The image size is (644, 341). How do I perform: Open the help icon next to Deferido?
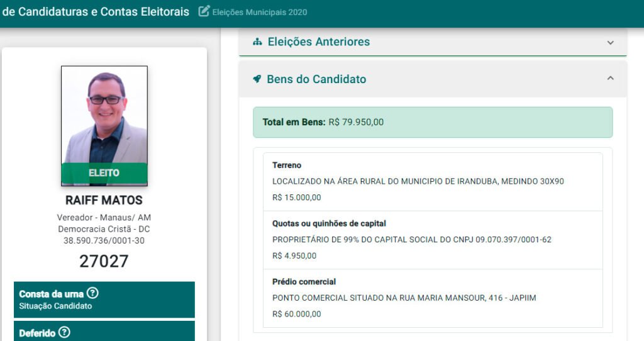tap(64, 333)
